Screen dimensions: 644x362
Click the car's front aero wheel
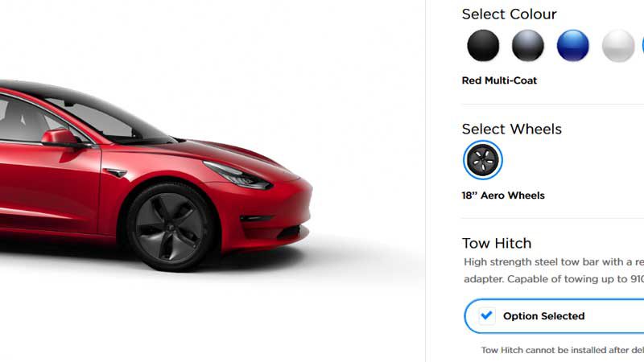(170, 227)
